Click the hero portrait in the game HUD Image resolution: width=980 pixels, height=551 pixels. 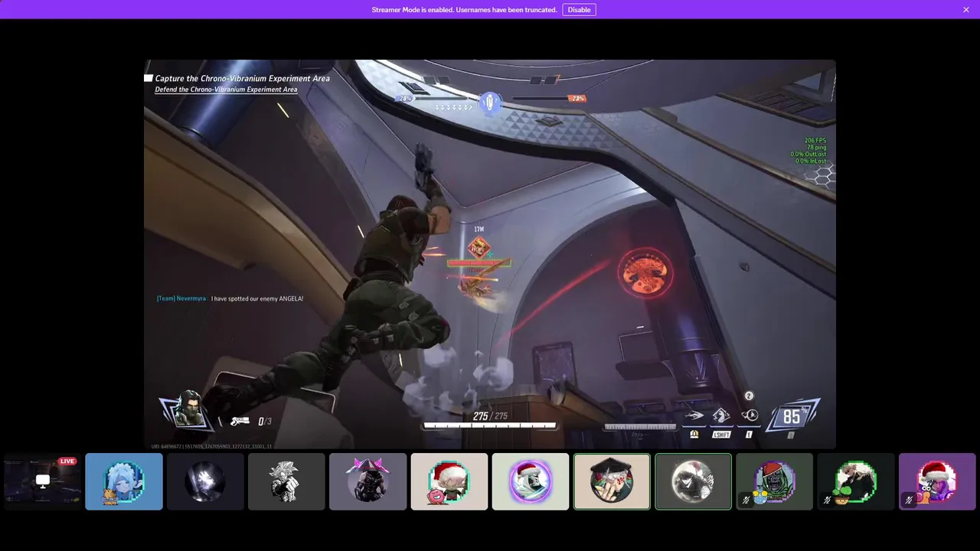pyautogui.click(x=188, y=411)
